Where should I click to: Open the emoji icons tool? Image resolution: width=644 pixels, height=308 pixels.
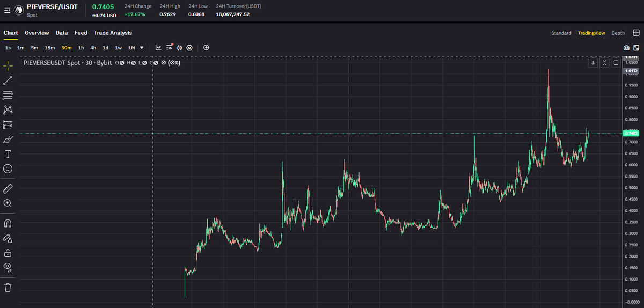(8, 168)
